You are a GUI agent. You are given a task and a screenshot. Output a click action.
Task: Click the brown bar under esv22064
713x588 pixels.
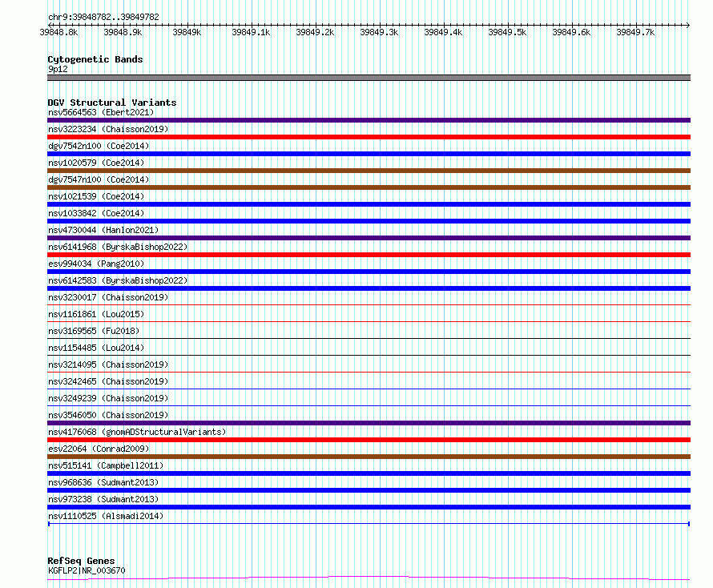pos(369,457)
